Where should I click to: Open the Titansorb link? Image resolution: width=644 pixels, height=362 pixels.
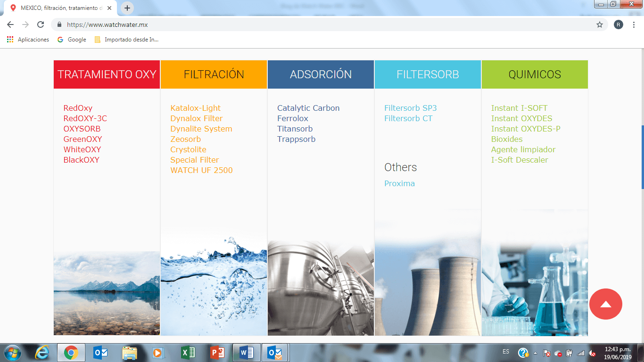[295, 129]
